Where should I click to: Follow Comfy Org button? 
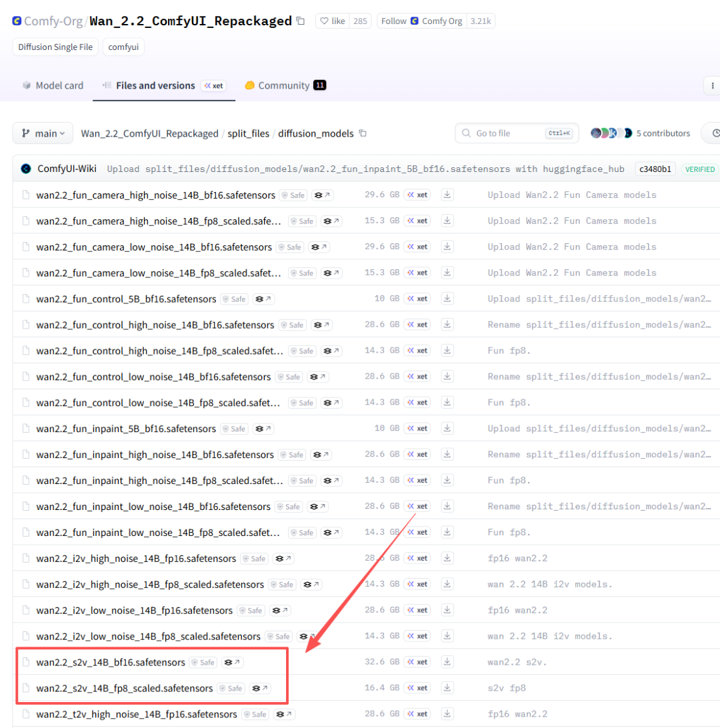click(421, 21)
